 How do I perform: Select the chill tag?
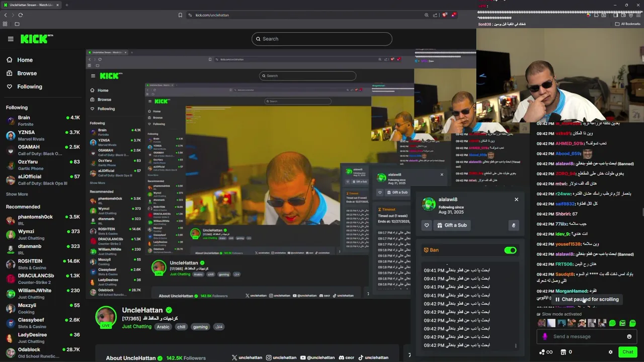181,327
